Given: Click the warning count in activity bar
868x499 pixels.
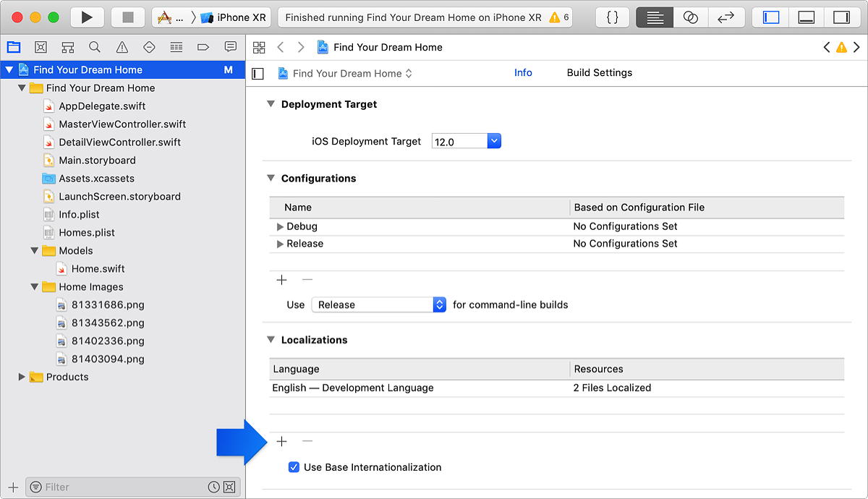Looking at the screenshot, I should click(x=559, y=17).
